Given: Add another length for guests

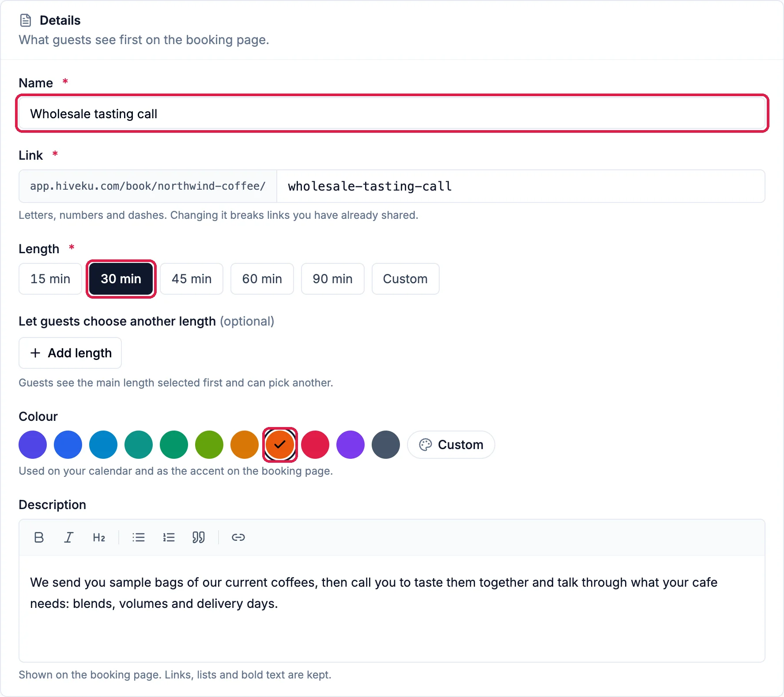Looking at the screenshot, I should coord(70,353).
